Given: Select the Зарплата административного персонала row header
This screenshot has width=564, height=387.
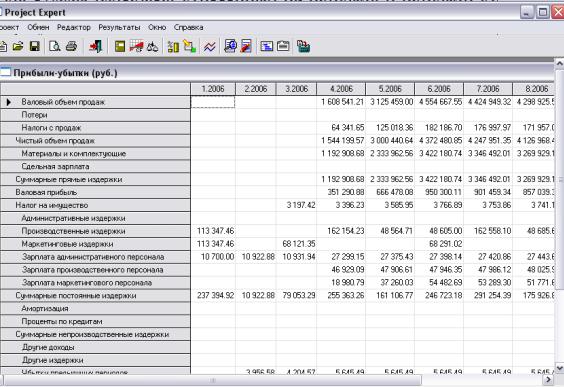Looking at the screenshot, I should [x=95, y=257].
